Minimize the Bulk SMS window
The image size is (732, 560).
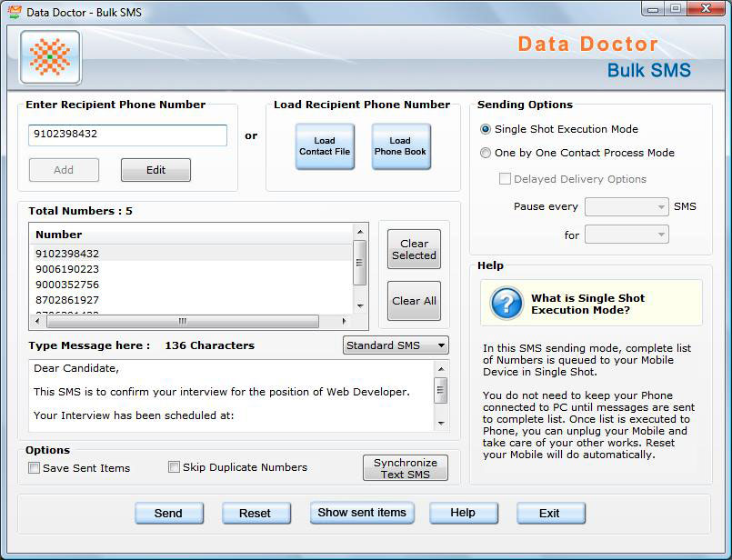click(653, 9)
